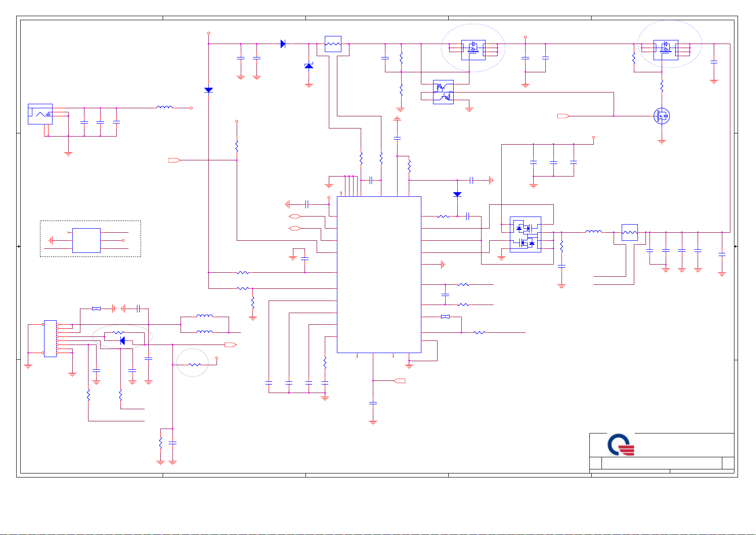
Task: Click the blue and red Q logo
Action: [620, 445]
